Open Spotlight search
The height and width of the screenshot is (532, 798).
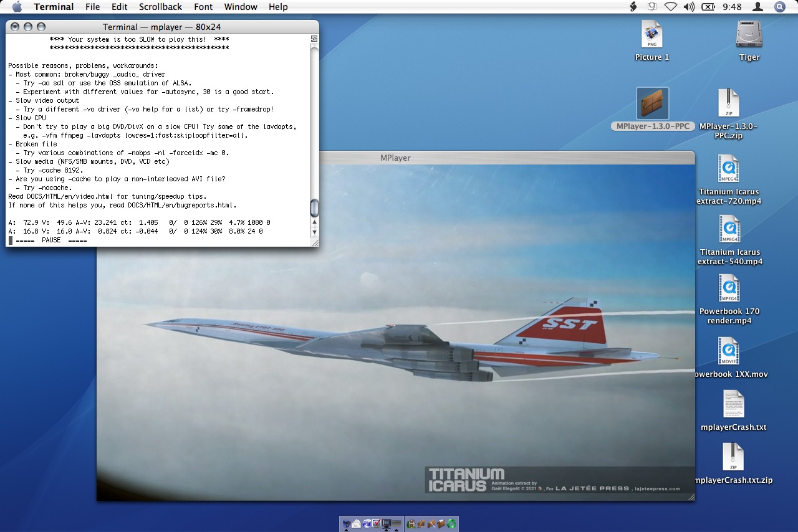780,7
